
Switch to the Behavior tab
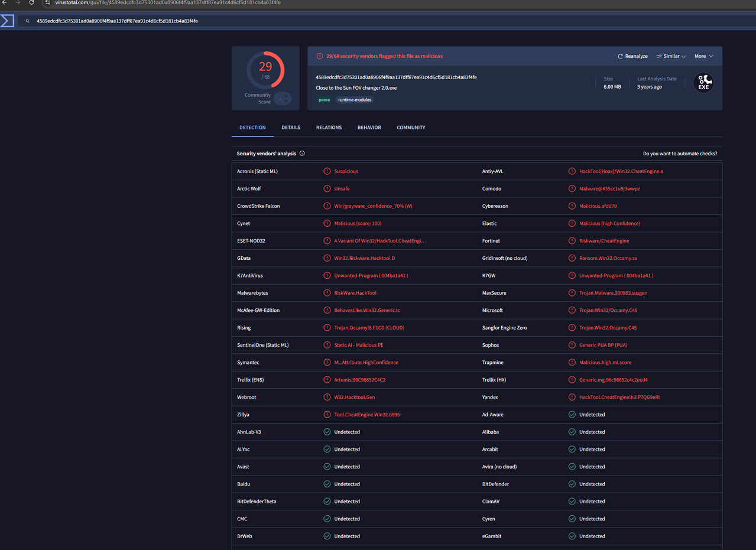tap(369, 128)
